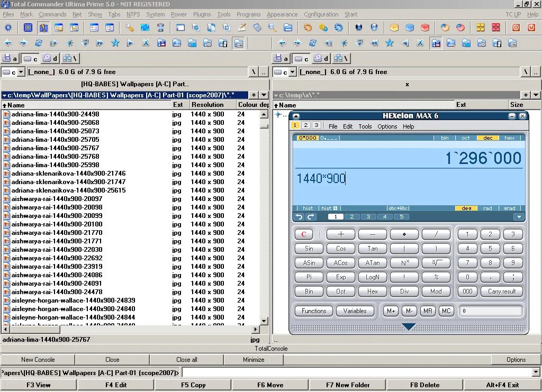
Task: Click the last red power icon
Action: pos(531,28)
